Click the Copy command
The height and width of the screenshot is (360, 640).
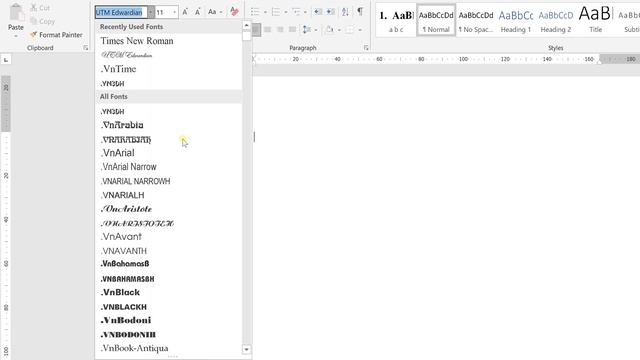(42, 21)
